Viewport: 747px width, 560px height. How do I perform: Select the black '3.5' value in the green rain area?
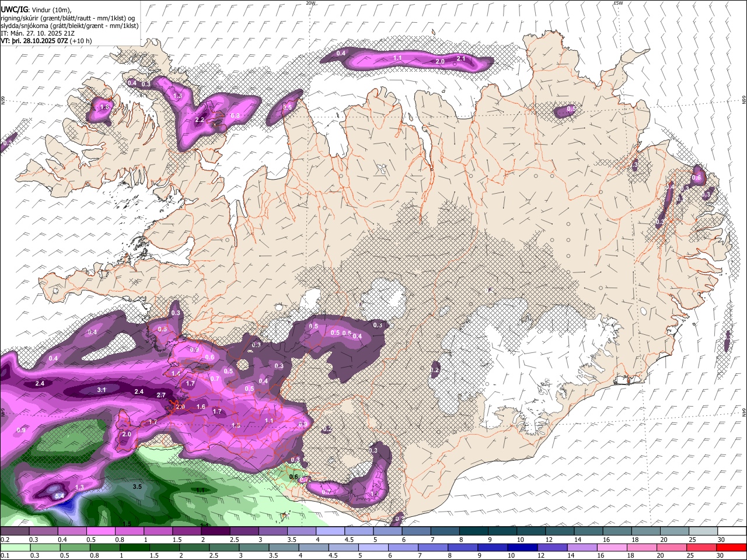pyautogui.click(x=137, y=487)
